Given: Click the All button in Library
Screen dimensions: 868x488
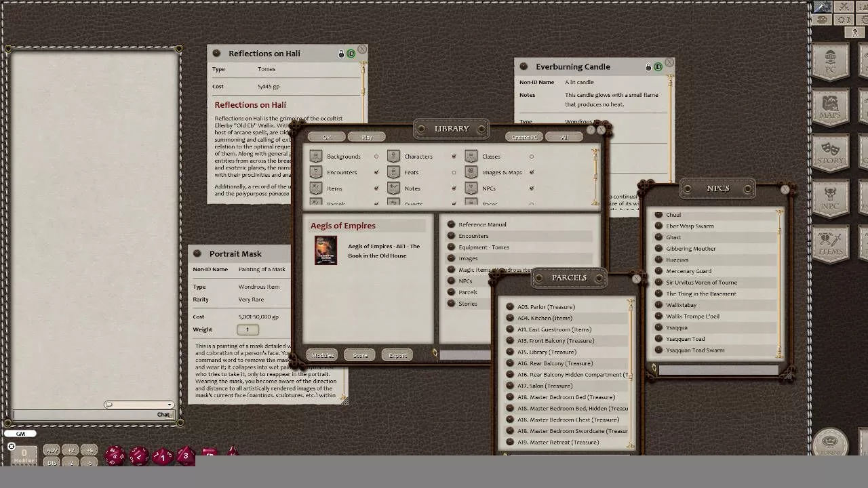Looking at the screenshot, I should pyautogui.click(x=564, y=137).
